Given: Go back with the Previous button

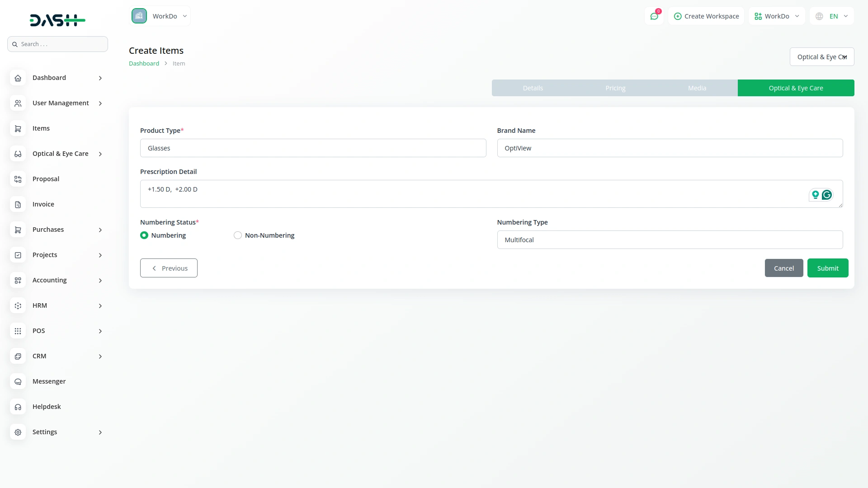Looking at the screenshot, I should (169, 268).
